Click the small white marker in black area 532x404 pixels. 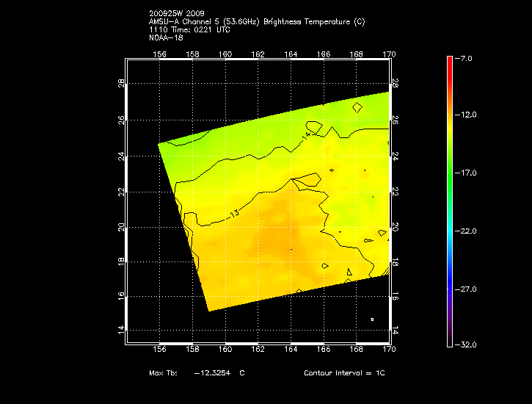372,320
